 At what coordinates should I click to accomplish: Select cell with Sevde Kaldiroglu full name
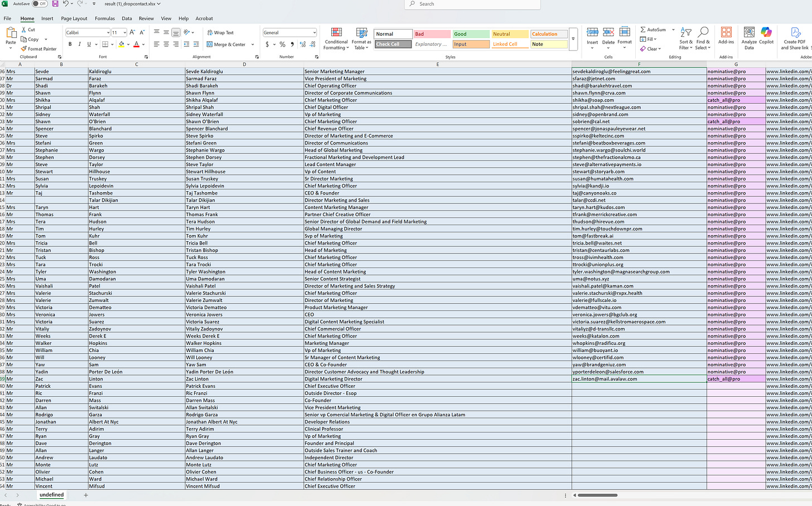(244, 71)
